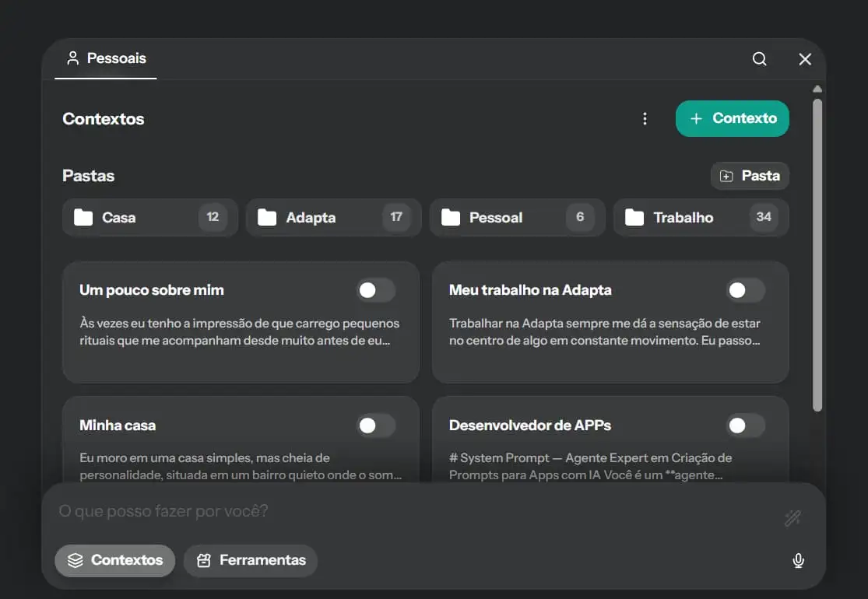Click the folder icon on the Casa card
868x599 pixels.
pyautogui.click(x=86, y=218)
